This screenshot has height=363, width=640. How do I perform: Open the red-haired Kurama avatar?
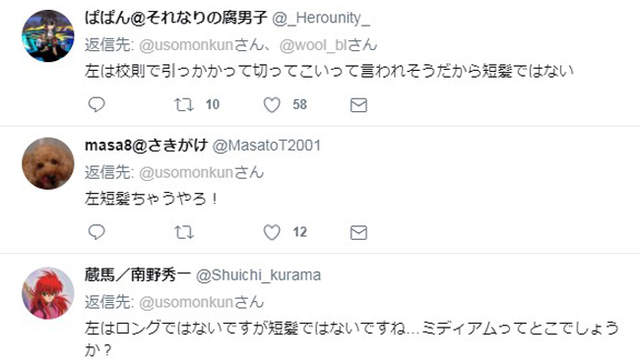[48, 293]
